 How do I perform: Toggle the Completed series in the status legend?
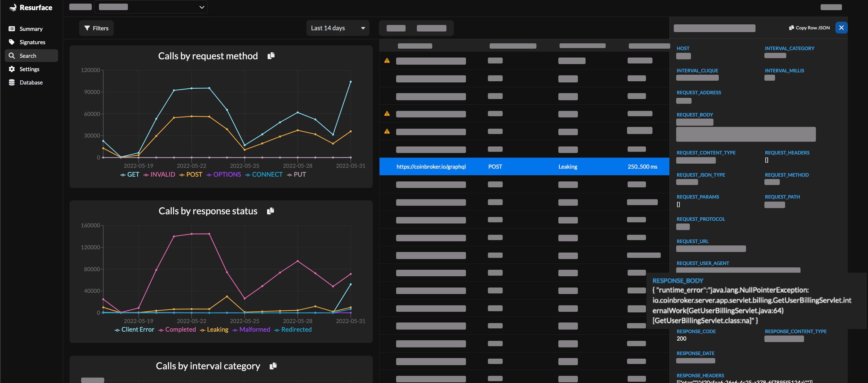coord(180,329)
